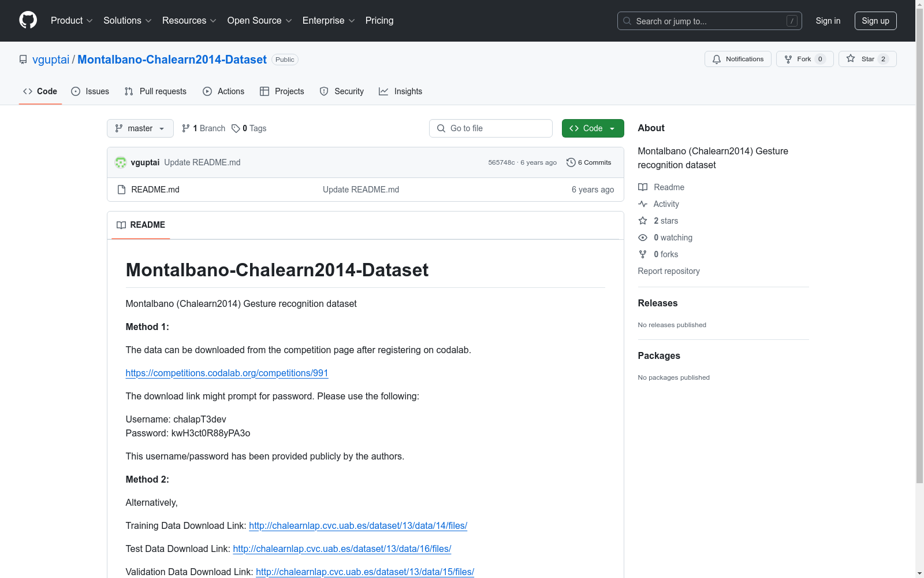The image size is (924, 578).
Task: Open the Releases heading link
Action: (x=658, y=303)
